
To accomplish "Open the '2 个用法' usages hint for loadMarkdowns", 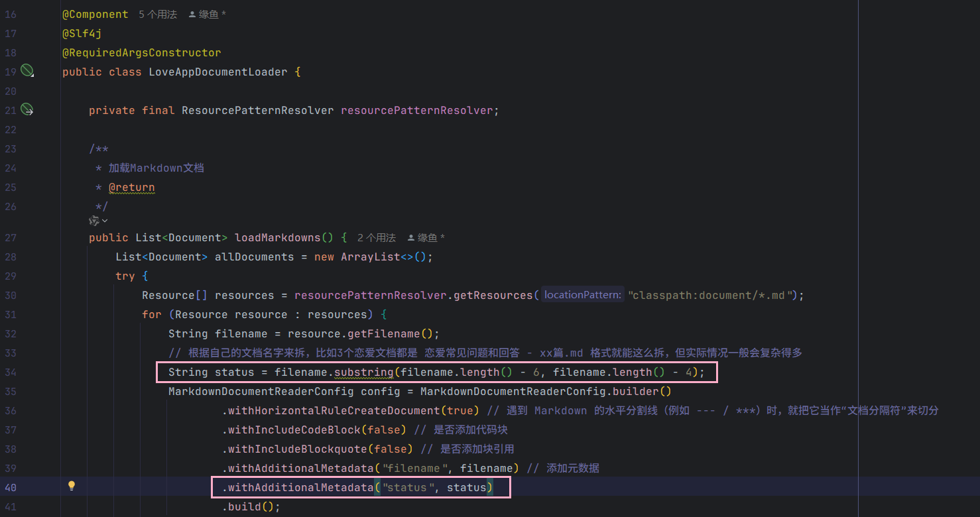I will [x=376, y=237].
